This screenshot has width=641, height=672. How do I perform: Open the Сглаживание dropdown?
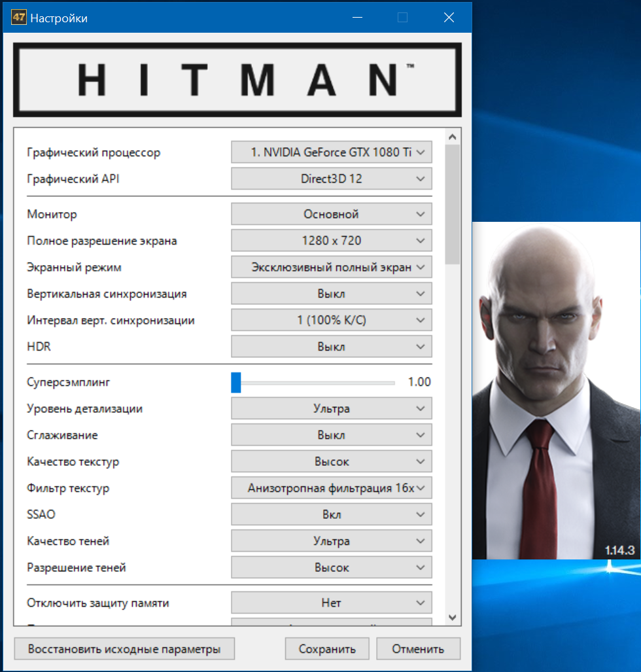coord(331,435)
